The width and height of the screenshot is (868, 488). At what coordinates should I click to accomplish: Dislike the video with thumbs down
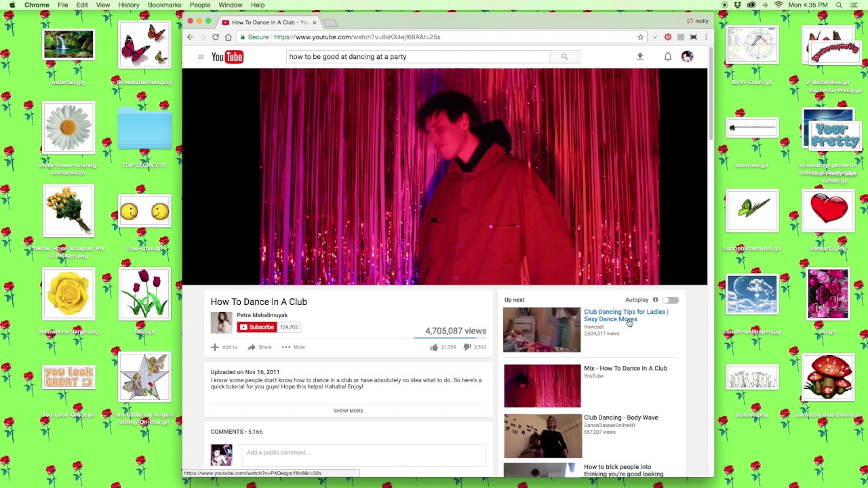click(467, 347)
